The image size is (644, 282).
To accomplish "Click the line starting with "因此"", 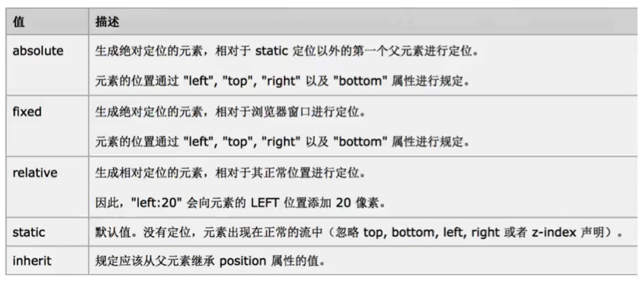I will pos(240,203).
